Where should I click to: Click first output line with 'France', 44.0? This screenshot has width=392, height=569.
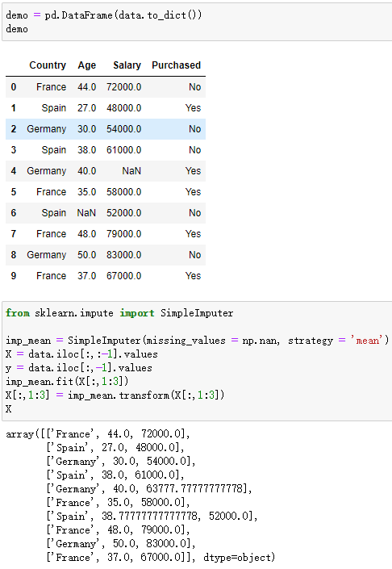98,434
